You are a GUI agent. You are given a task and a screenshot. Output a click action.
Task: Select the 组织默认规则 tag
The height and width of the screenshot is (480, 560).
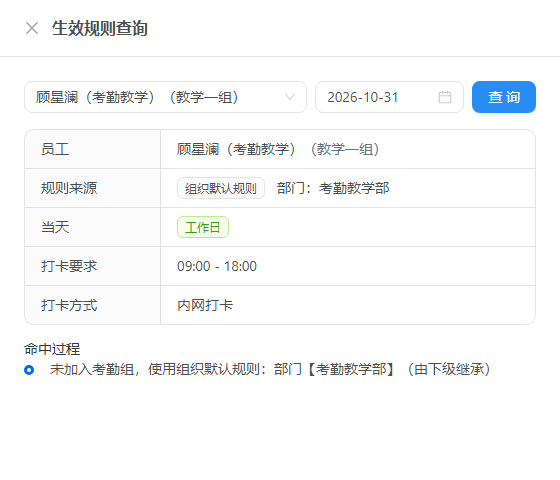(x=221, y=188)
